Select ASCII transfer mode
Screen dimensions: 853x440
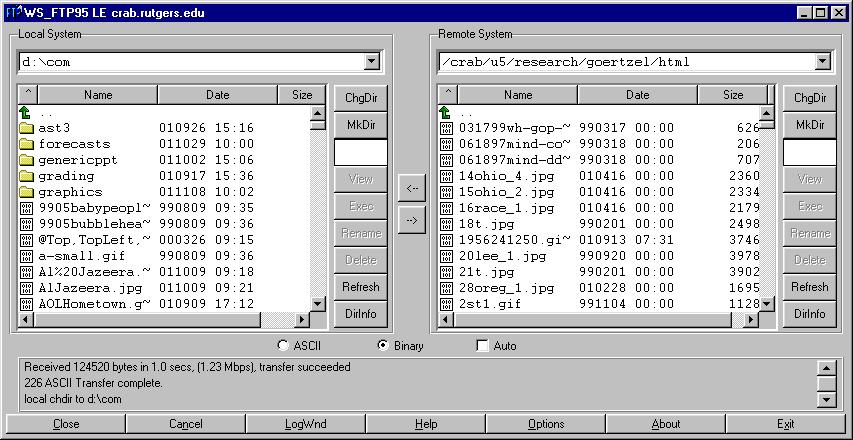tap(283, 346)
